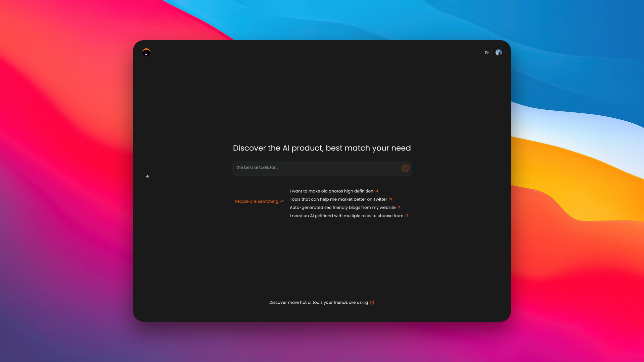Click arrow icon next to old photos suggestion
The height and width of the screenshot is (362, 644).
click(x=377, y=191)
